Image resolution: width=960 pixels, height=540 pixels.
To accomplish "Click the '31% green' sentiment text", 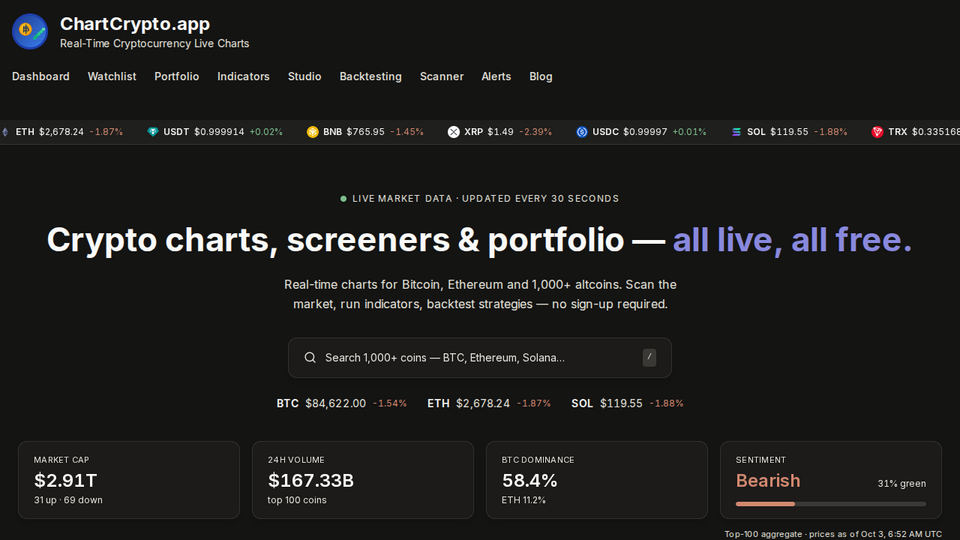I will (x=902, y=483).
